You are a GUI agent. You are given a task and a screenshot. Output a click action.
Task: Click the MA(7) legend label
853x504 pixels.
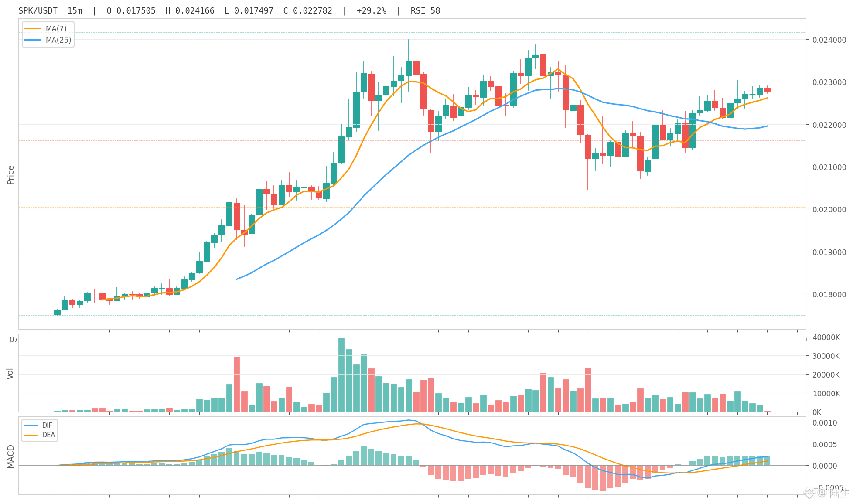(x=56, y=29)
